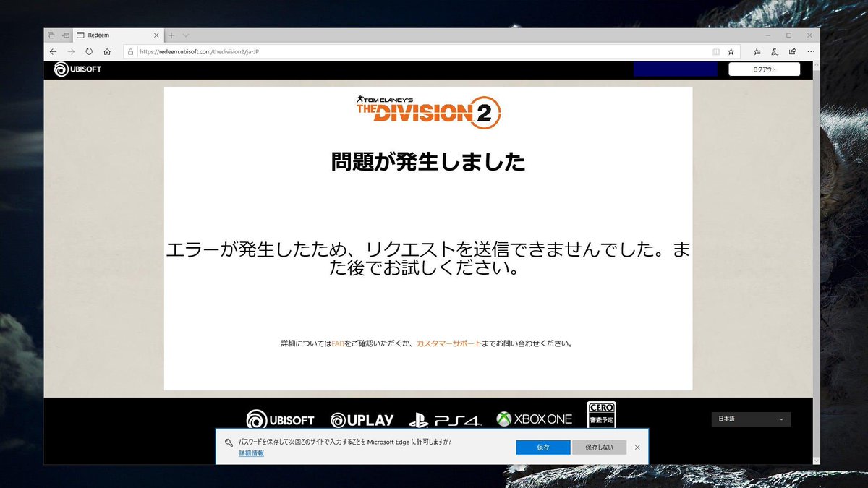
Task: Open reading view from address bar
Action: pyautogui.click(x=716, y=52)
